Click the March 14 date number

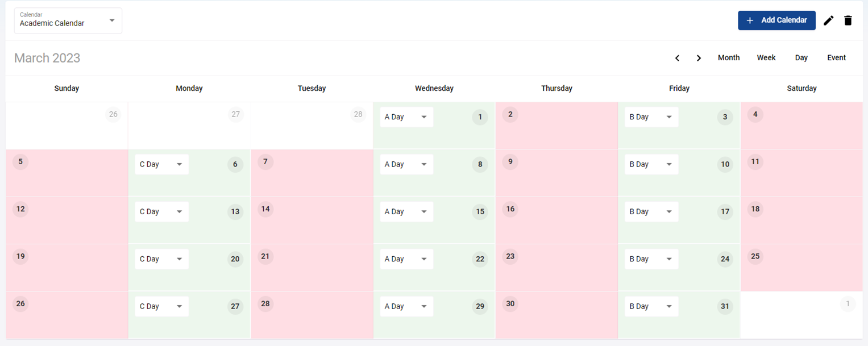265,209
